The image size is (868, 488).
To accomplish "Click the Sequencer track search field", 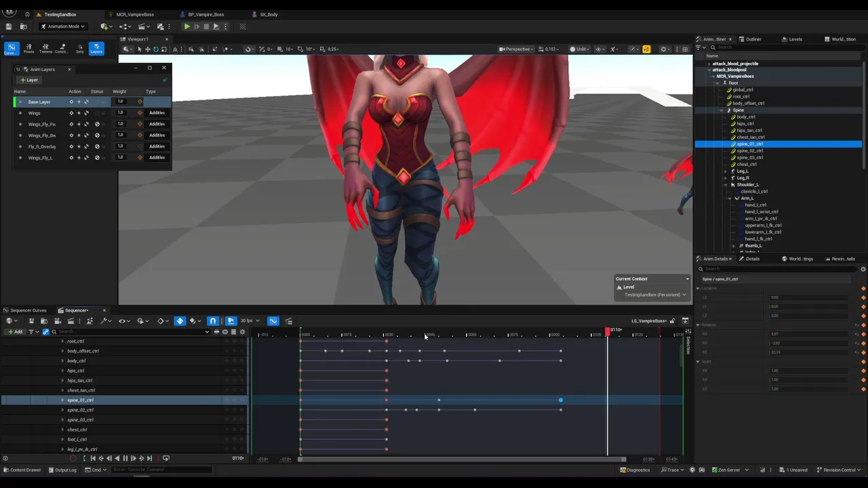I will click(x=131, y=332).
